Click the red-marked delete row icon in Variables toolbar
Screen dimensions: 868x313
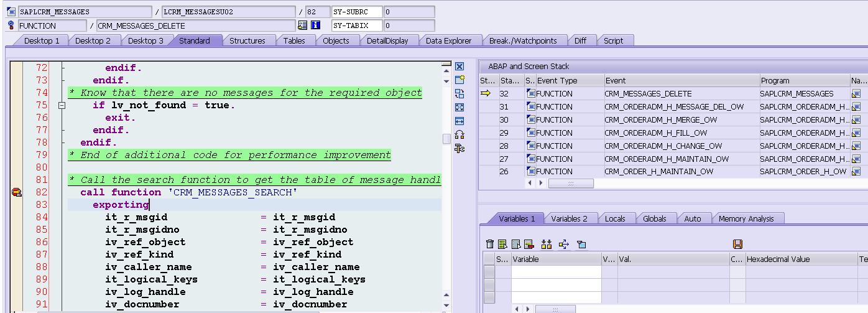tap(529, 244)
